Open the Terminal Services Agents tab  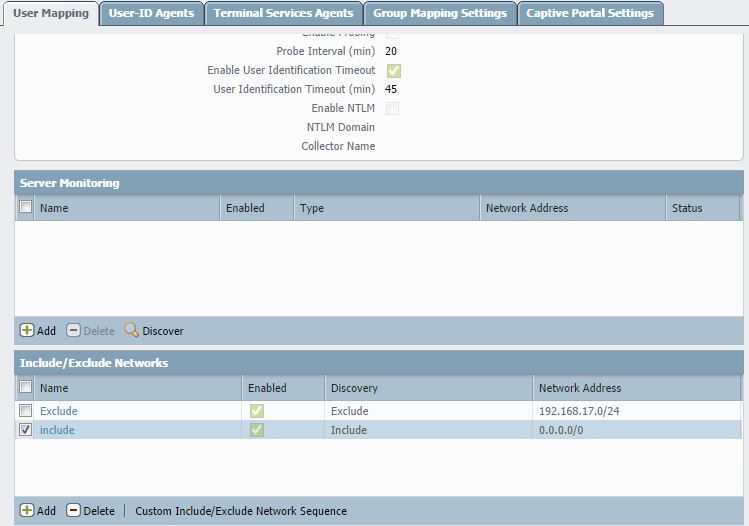point(283,13)
